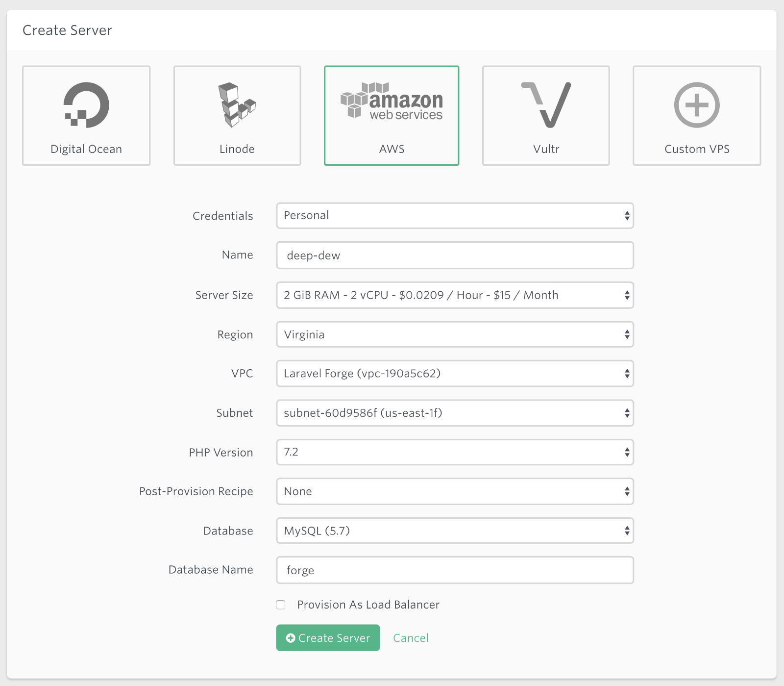This screenshot has height=686, width=784.
Task: Click the Database Name label
Action: (x=211, y=570)
